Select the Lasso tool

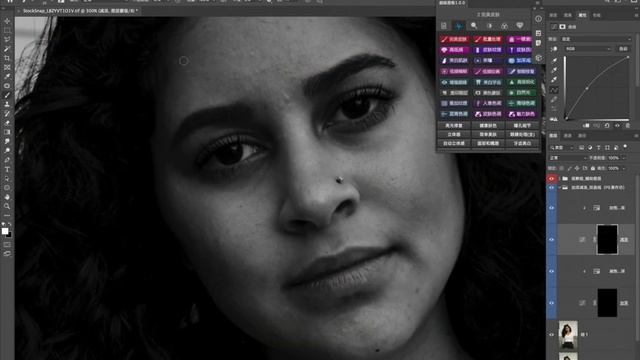point(7,40)
